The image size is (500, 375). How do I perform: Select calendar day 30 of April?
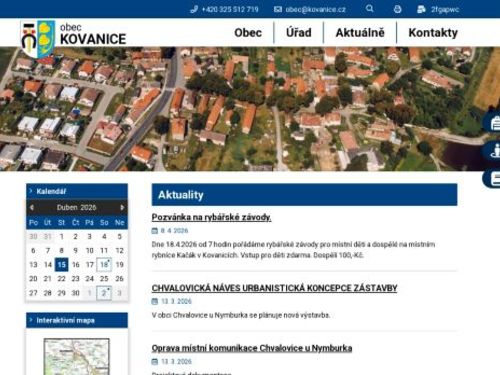(x=76, y=293)
